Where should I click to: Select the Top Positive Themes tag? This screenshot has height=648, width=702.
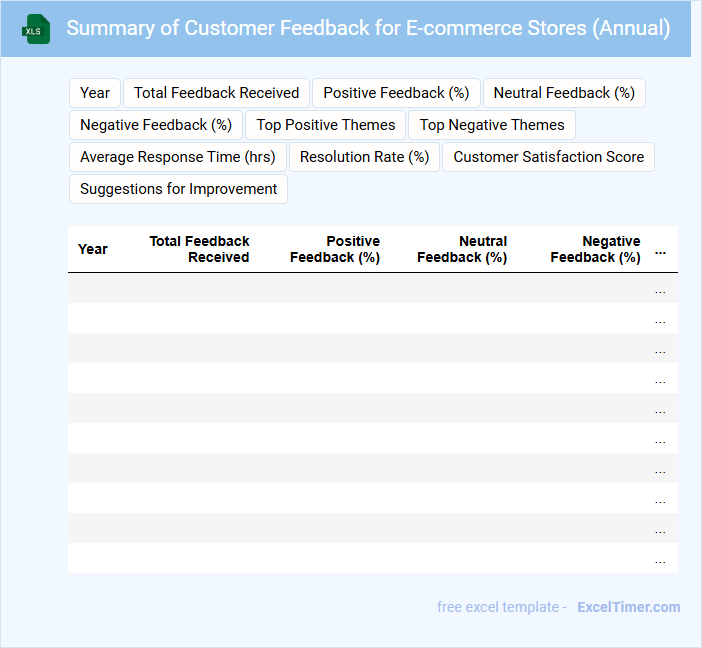click(x=326, y=125)
